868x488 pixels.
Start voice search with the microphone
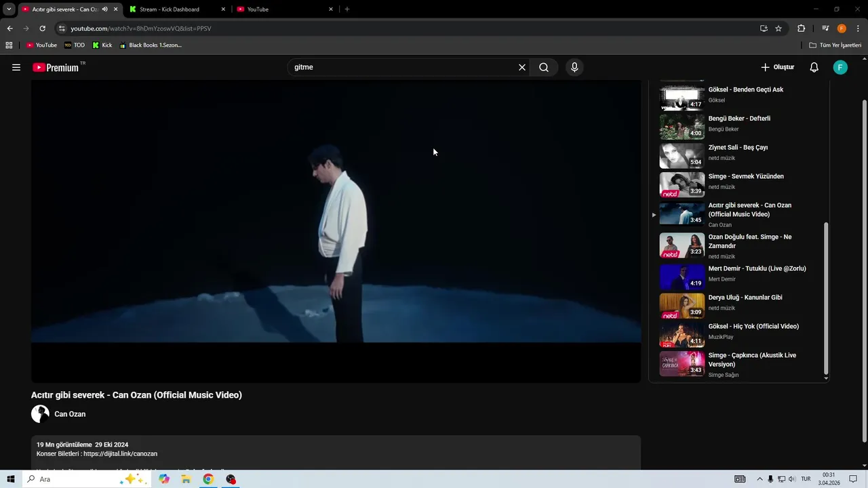point(574,67)
